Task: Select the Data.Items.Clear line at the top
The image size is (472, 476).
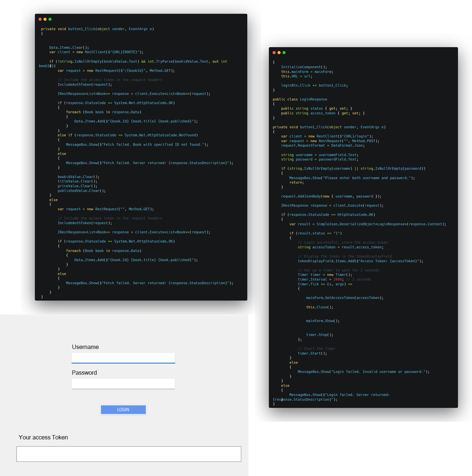Action: [x=69, y=48]
